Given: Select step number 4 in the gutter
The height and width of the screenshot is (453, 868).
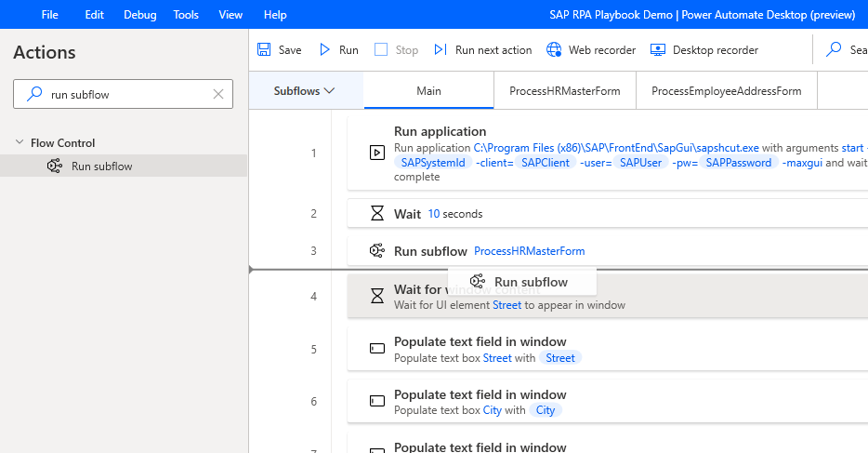Looking at the screenshot, I should 314,297.
